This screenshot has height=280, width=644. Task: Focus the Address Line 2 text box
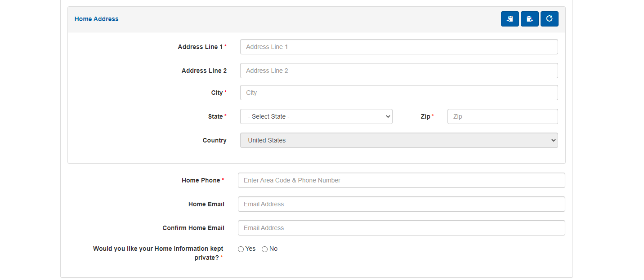pos(399,71)
